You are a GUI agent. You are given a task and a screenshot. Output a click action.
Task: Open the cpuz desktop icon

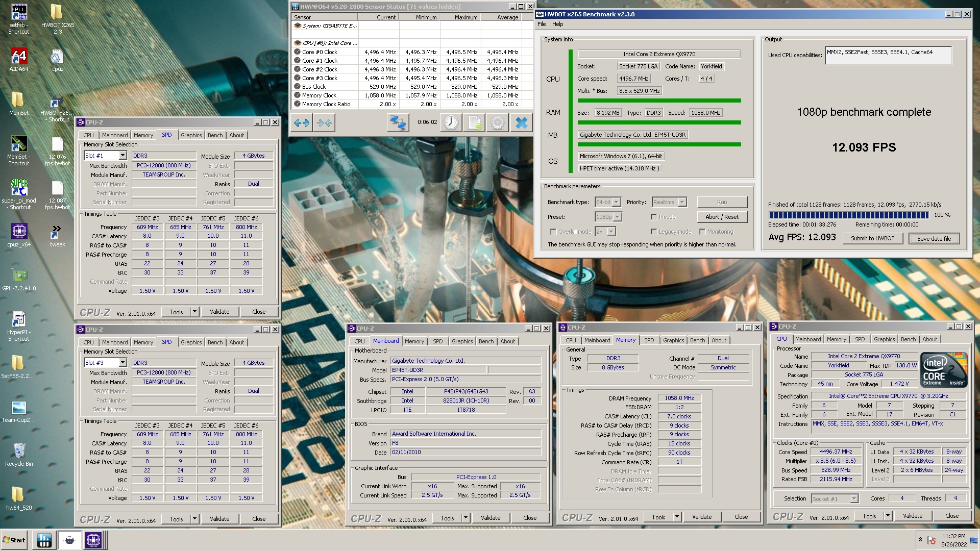(x=58, y=60)
